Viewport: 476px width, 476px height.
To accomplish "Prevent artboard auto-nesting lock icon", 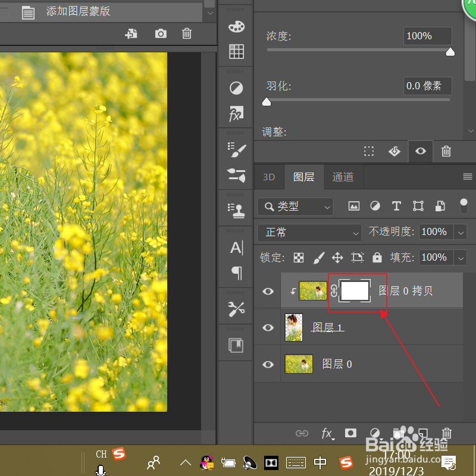I will (358, 258).
